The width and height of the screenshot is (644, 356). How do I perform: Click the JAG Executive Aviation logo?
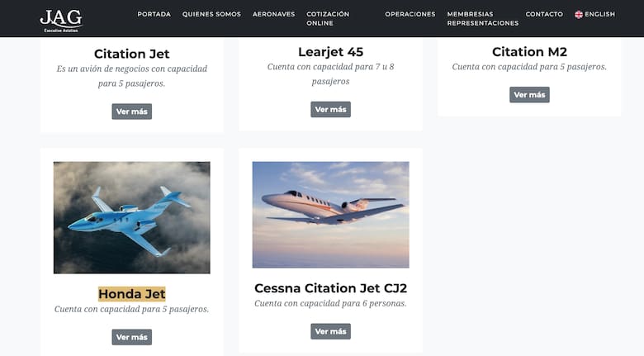click(x=60, y=18)
